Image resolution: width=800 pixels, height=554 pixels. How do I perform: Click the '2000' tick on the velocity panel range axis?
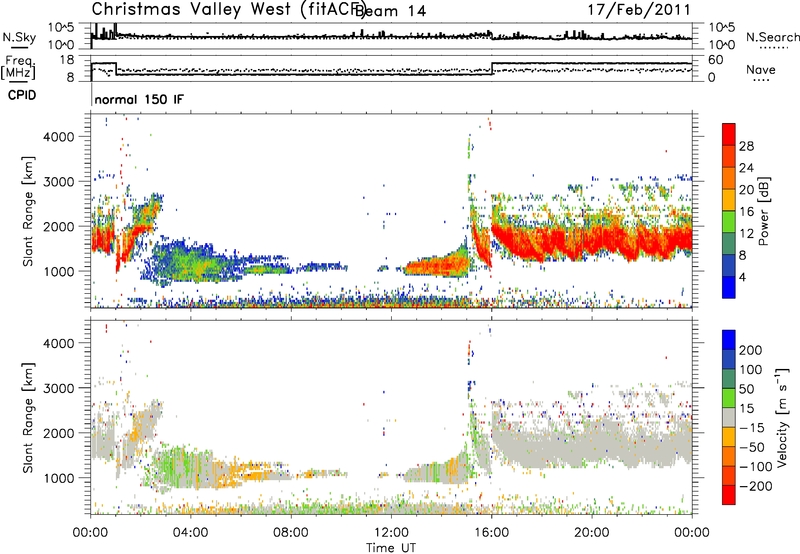tap(58, 433)
